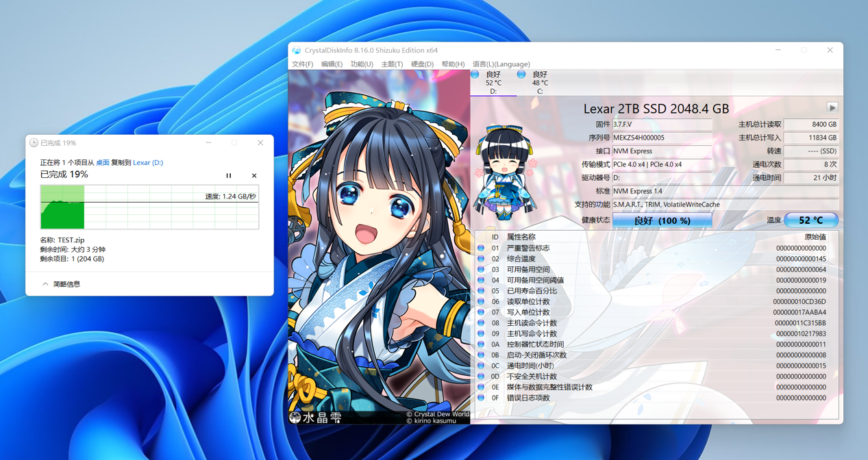Click the copy speed progress graph
868x460 pixels.
coord(149,207)
